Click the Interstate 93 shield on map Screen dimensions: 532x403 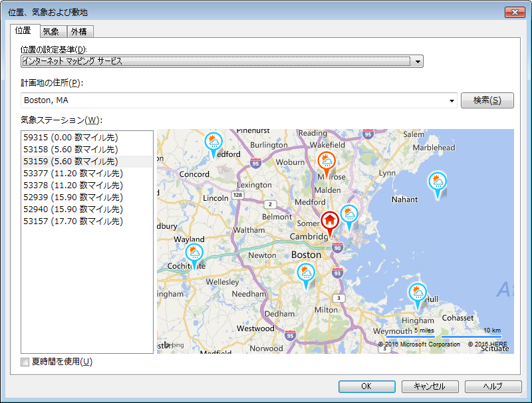tap(337, 273)
